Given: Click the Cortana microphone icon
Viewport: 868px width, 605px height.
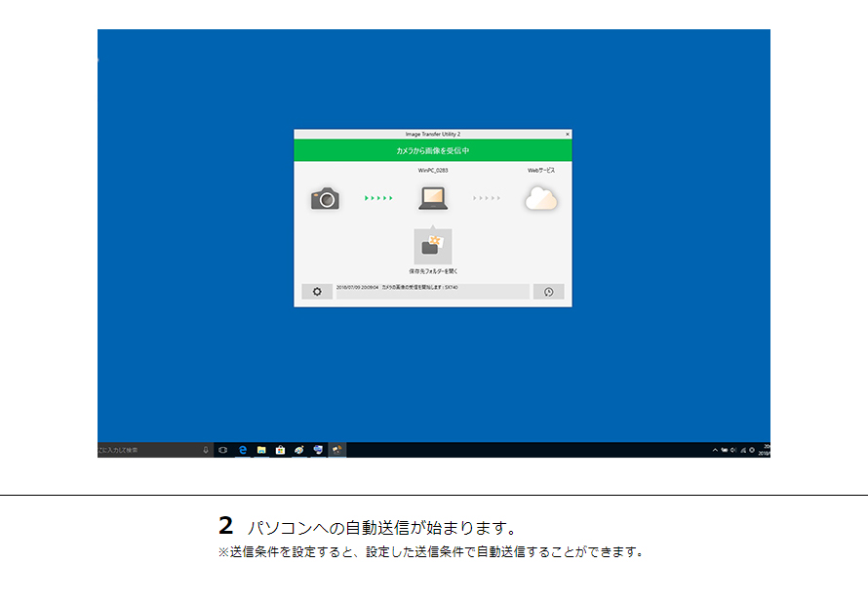Looking at the screenshot, I should (207, 449).
